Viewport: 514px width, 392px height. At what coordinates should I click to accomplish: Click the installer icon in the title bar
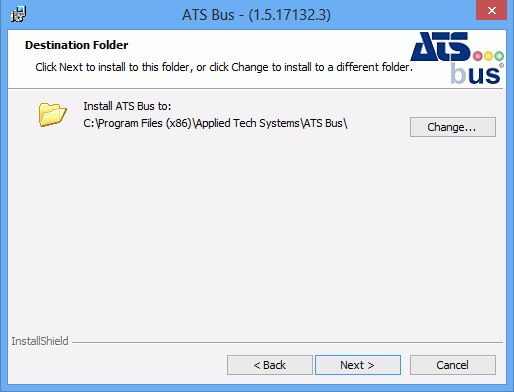click(x=18, y=14)
